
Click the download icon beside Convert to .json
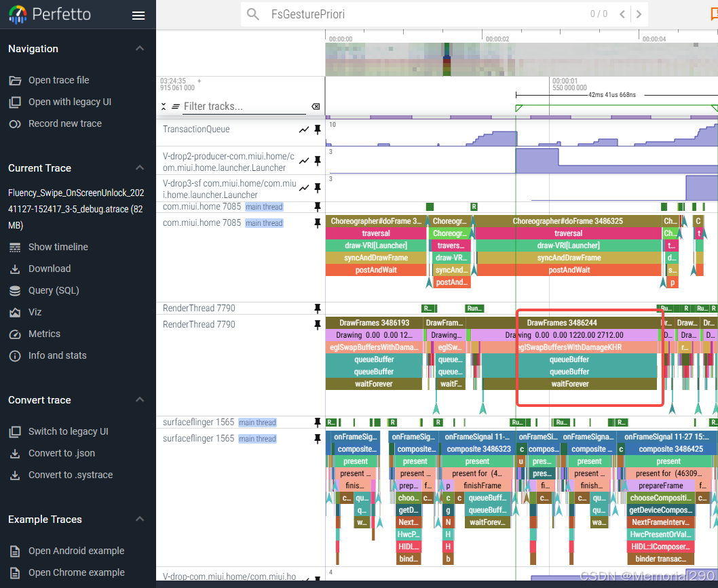click(15, 454)
